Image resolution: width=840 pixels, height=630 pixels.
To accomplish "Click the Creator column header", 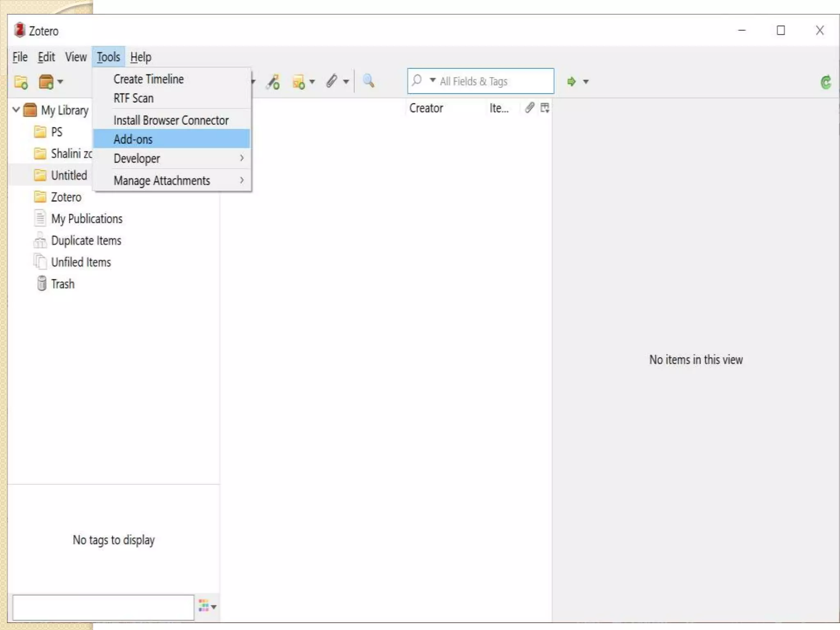I will [x=426, y=108].
